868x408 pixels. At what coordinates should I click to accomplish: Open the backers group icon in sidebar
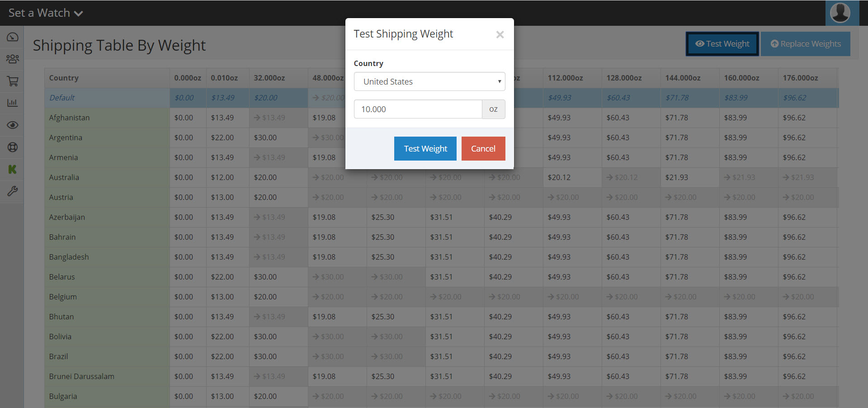(12, 59)
